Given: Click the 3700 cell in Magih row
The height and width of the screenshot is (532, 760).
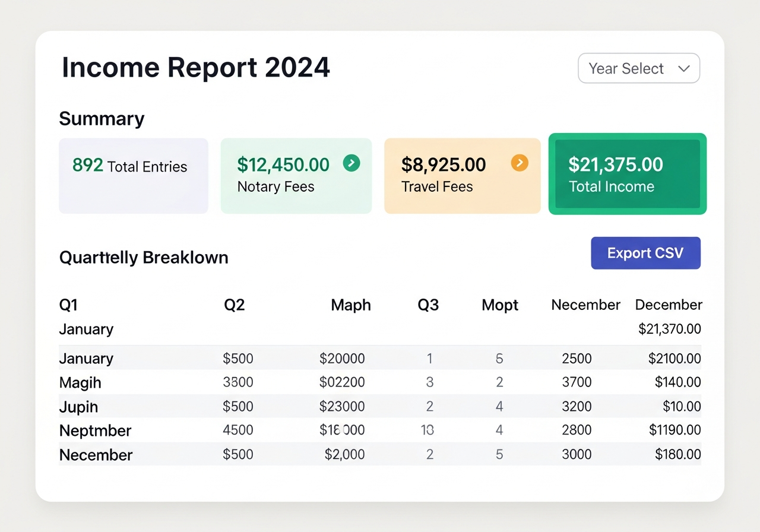Looking at the screenshot, I should pos(577,382).
